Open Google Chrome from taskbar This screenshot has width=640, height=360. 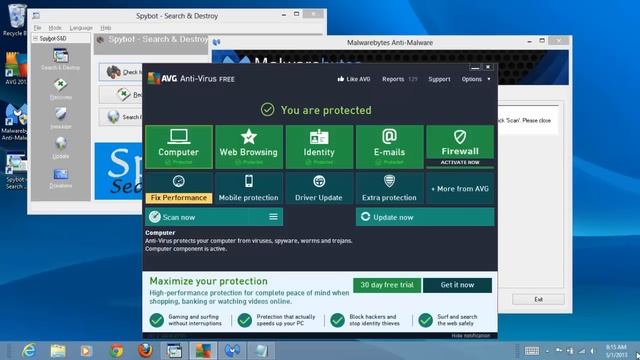[116, 351]
